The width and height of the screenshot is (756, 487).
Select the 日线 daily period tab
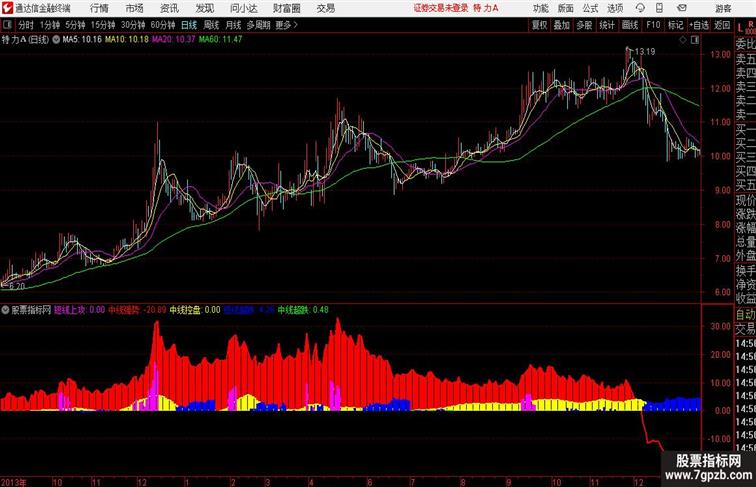coord(189,25)
